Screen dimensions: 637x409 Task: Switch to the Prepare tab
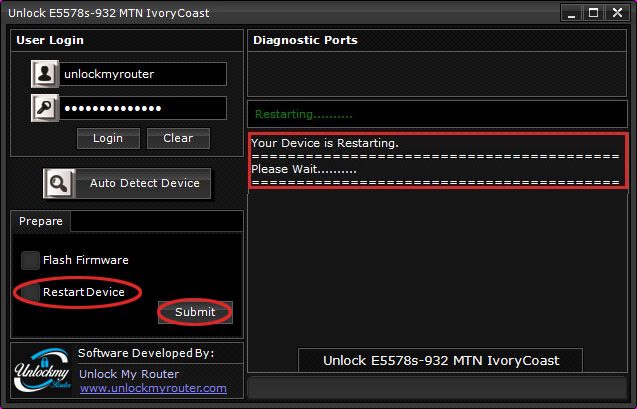click(x=41, y=221)
